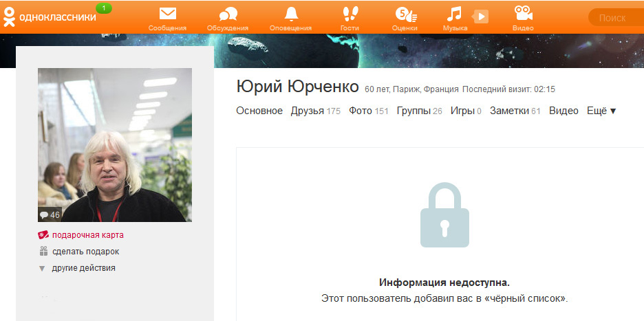Select the Основное tab
The height and width of the screenshot is (321, 644).
259,111
